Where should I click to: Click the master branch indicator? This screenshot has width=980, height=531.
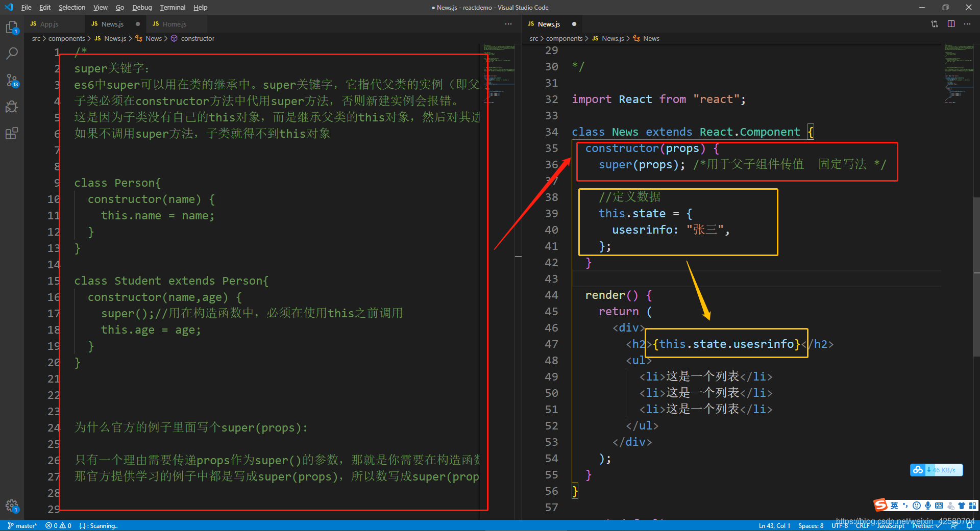[x=22, y=525]
